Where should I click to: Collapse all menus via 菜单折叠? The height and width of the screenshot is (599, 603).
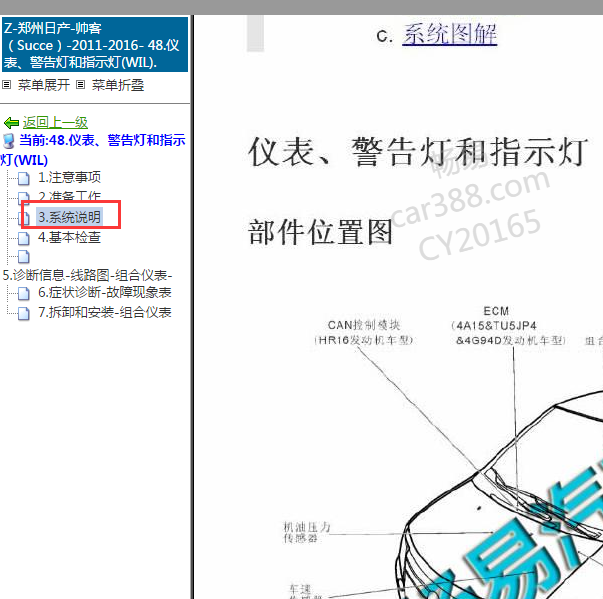[x=118, y=85]
